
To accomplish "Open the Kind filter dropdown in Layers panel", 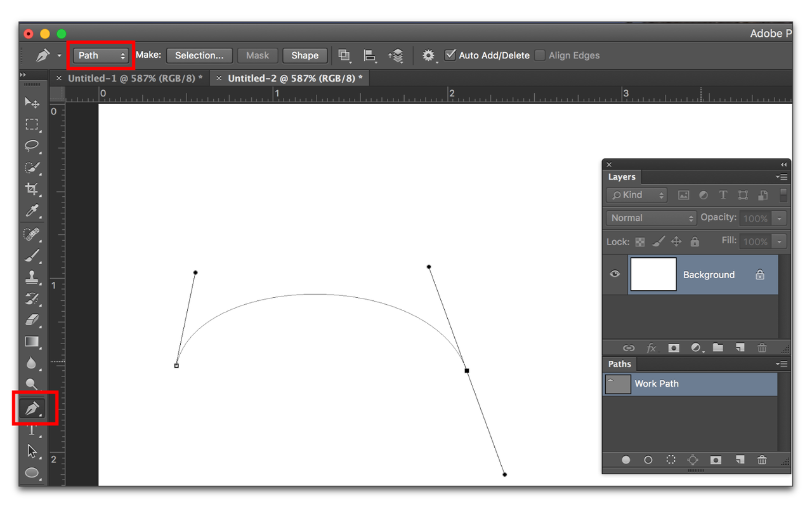I will point(636,195).
